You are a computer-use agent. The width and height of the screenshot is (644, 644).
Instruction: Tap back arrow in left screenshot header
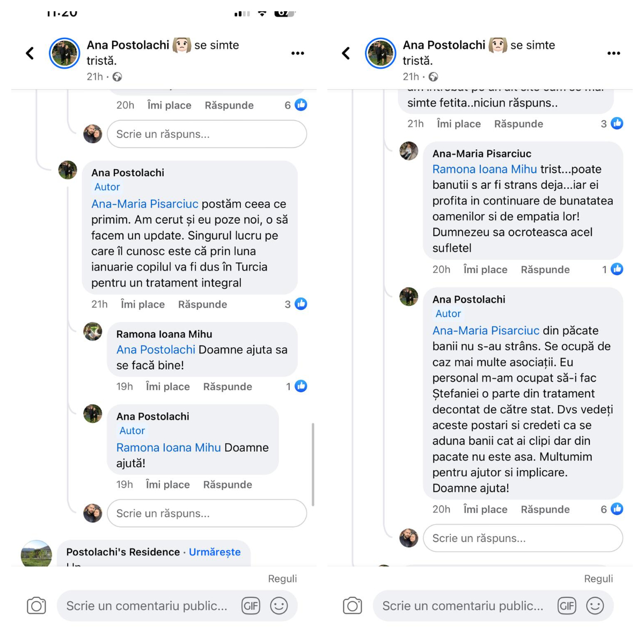click(30, 53)
